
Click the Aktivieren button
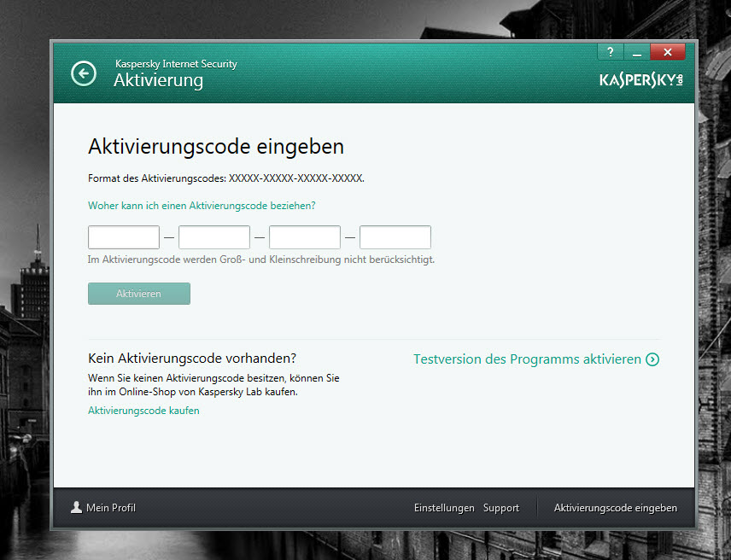(x=139, y=294)
